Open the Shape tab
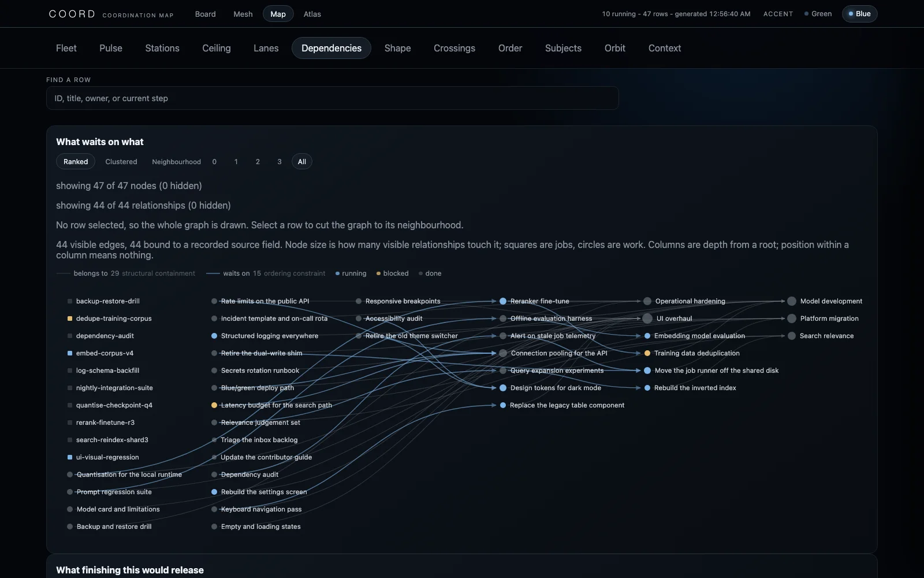Image resolution: width=924 pixels, height=578 pixels. [x=398, y=48]
